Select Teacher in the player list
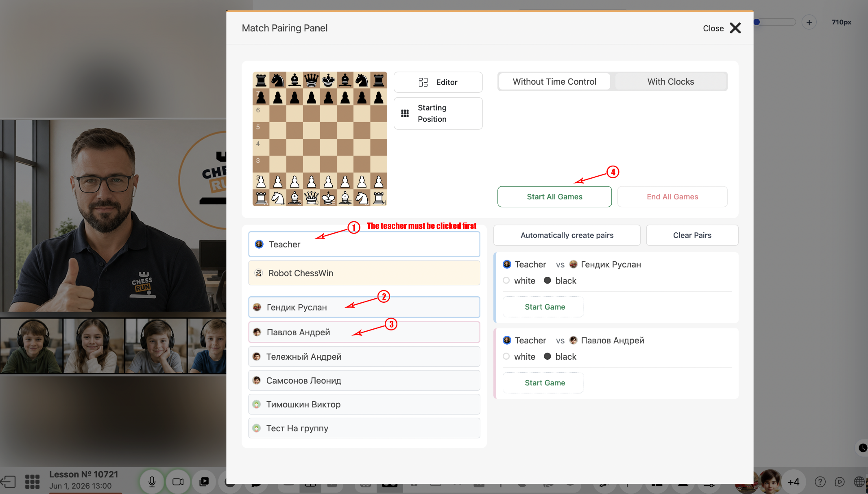This screenshot has height=494, width=868. [364, 244]
